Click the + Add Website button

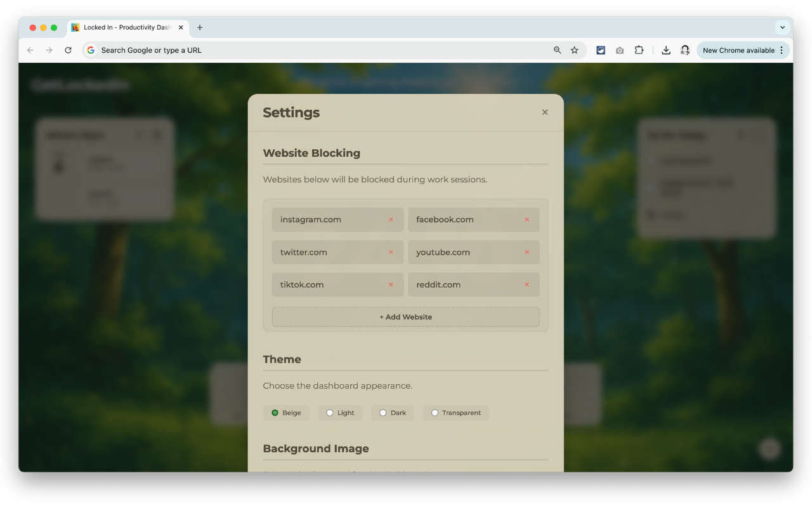coord(406,317)
